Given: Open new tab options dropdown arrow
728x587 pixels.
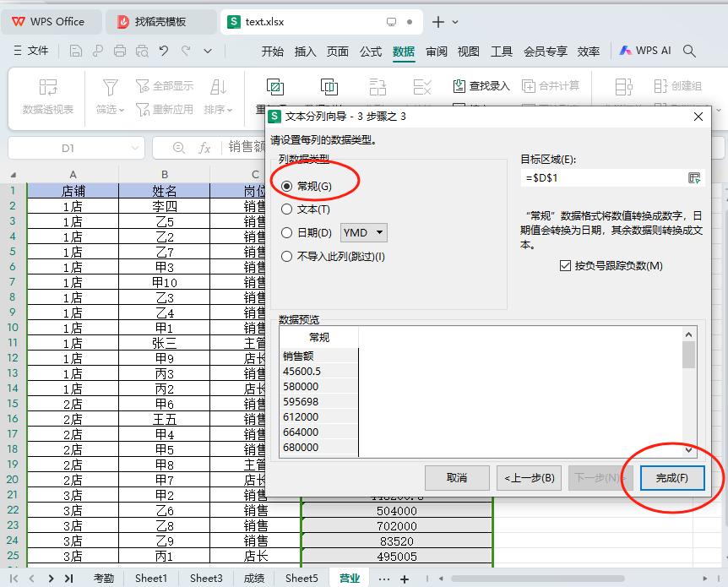Looking at the screenshot, I should [455, 22].
